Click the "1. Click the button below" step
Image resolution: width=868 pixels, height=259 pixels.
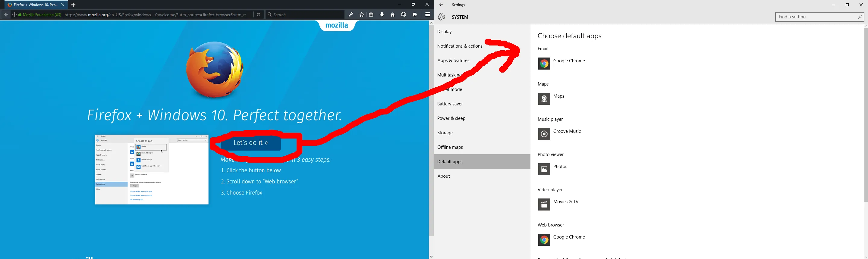click(x=251, y=170)
